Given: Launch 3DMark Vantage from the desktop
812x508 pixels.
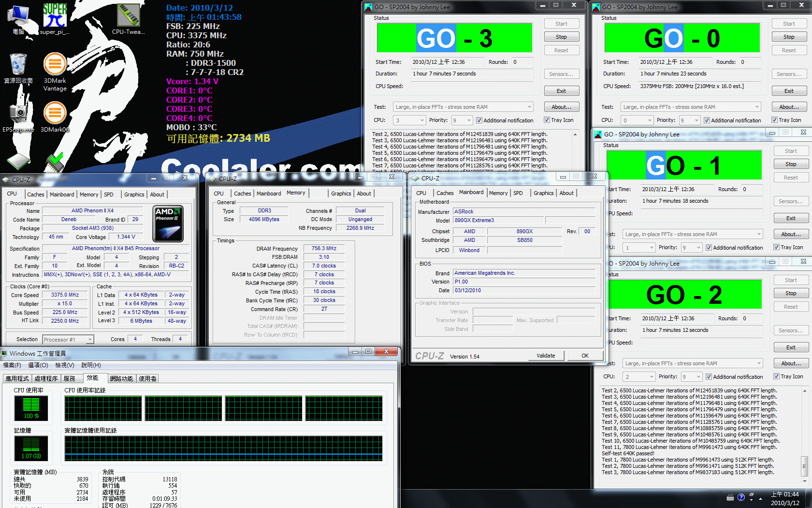Looking at the screenshot, I should (x=55, y=72).
